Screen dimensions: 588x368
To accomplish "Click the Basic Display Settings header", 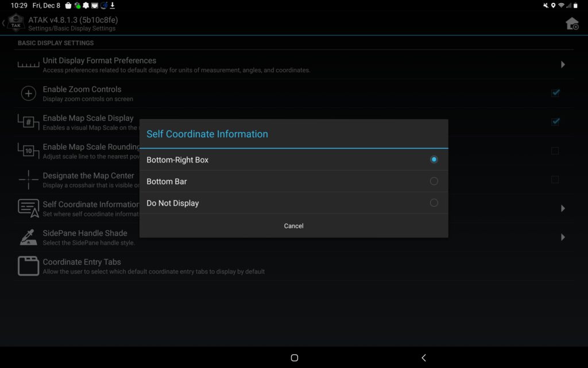I will pos(55,42).
